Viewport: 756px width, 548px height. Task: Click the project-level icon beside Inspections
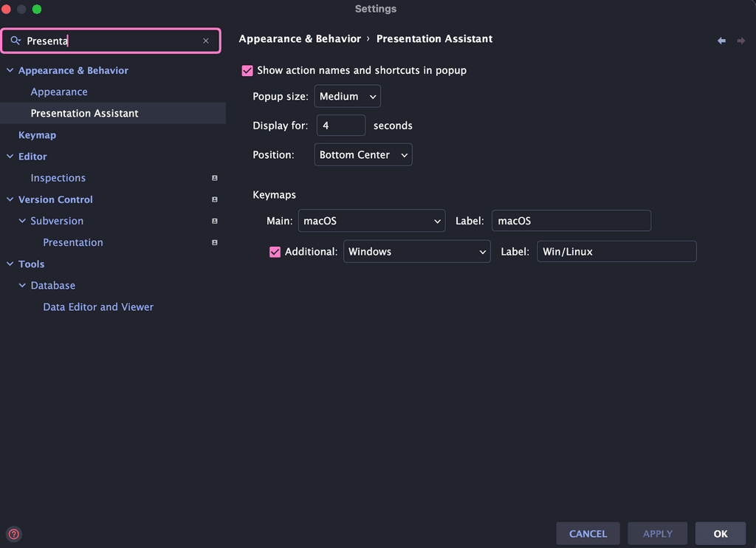coord(215,178)
